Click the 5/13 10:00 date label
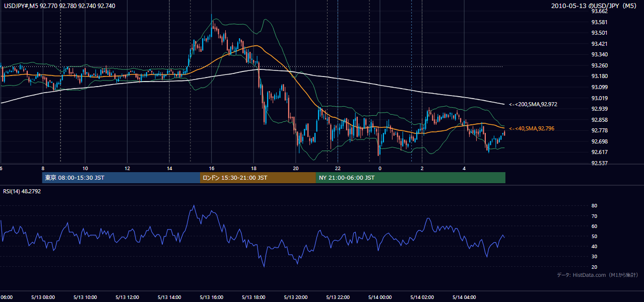Viewport: 644px width, 302px height. pos(85,297)
